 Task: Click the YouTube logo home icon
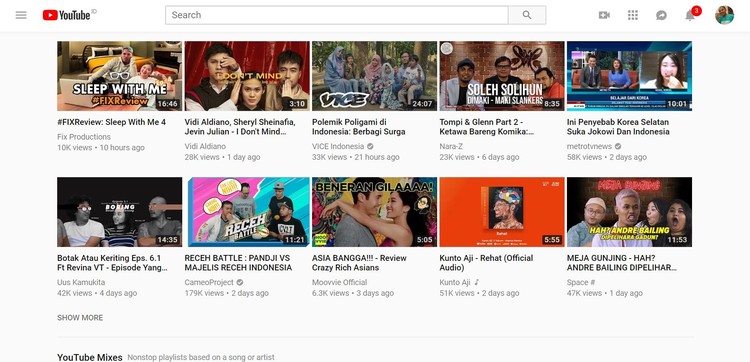pos(66,15)
